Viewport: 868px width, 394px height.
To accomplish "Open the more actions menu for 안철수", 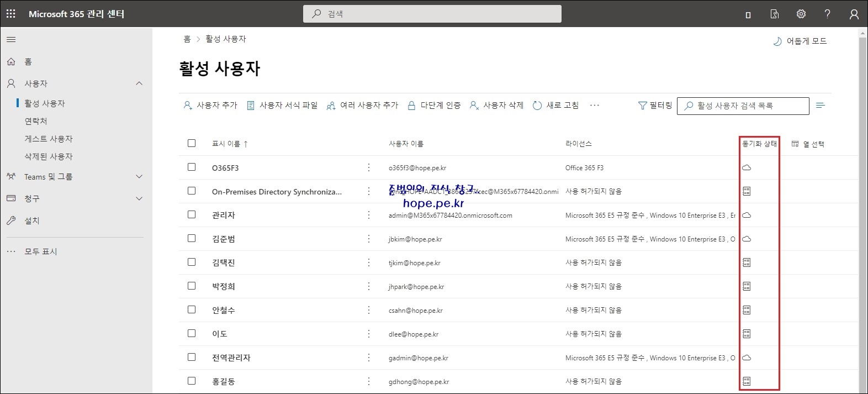I will click(369, 310).
